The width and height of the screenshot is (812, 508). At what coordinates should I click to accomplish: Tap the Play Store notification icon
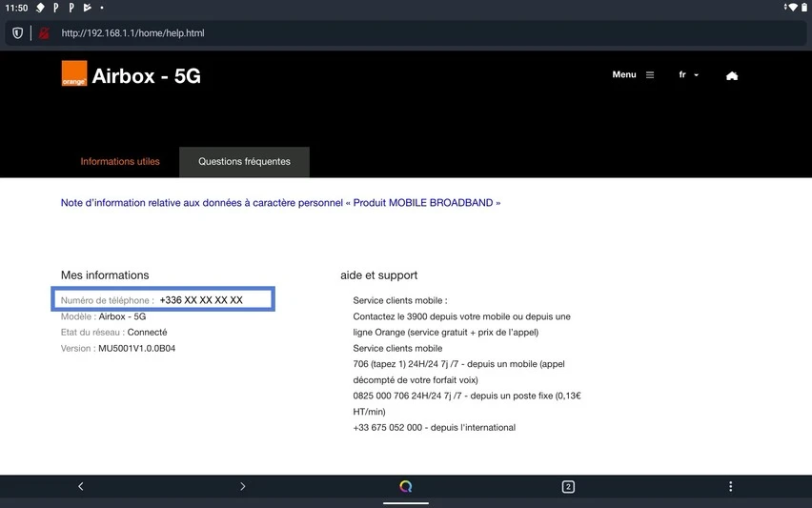(87, 8)
